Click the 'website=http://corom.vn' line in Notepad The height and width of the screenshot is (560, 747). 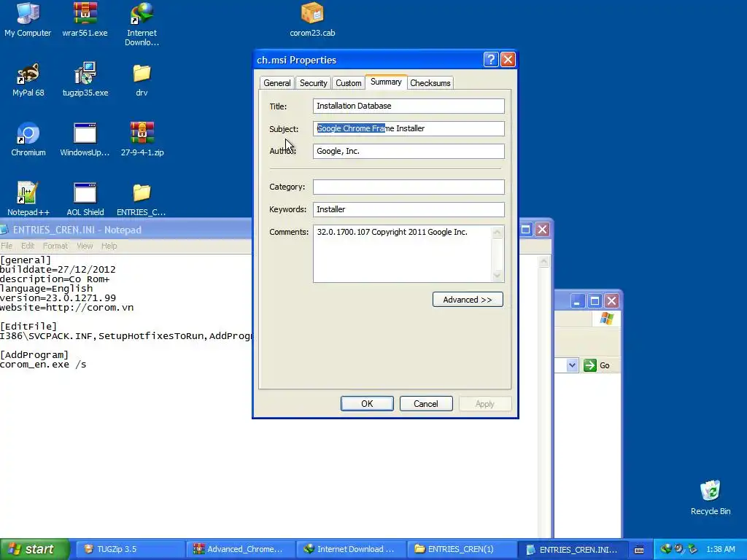[66, 307]
